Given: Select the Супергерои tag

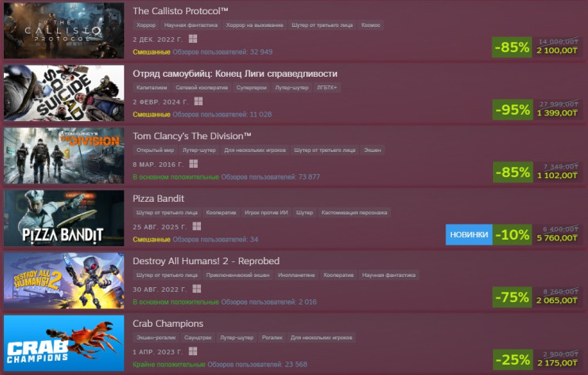Looking at the screenshot, I should pos(252,87).
